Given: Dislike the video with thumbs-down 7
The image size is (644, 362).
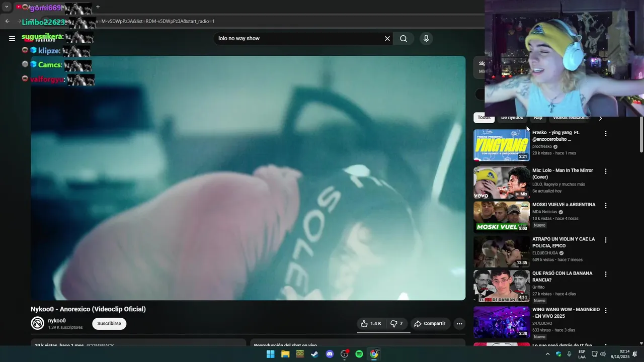Looking at the screenshot, I should click(397, 324).
